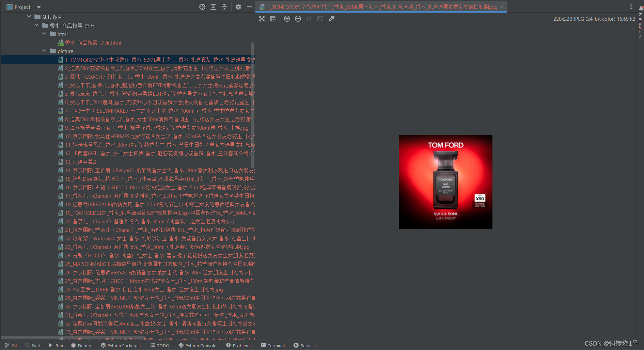This screenshot has height=350, width=644.
Task: Collapse the picture folder
Action: point(44,51)
